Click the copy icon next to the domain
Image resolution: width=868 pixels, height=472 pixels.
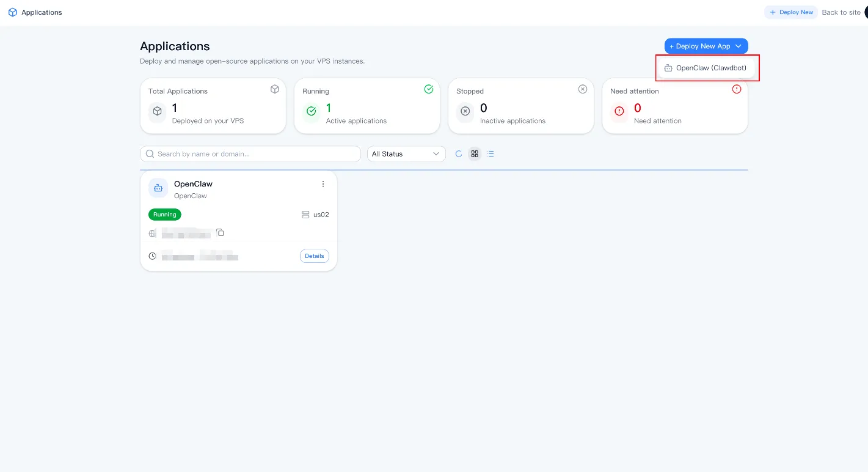[x=220, y=233]
